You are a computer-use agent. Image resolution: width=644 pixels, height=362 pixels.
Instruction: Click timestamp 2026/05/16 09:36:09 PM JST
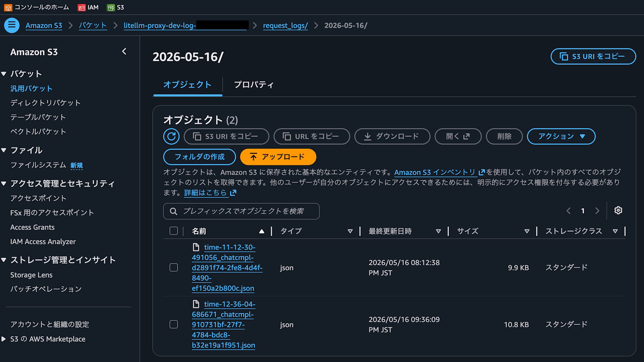coord(404,325)
